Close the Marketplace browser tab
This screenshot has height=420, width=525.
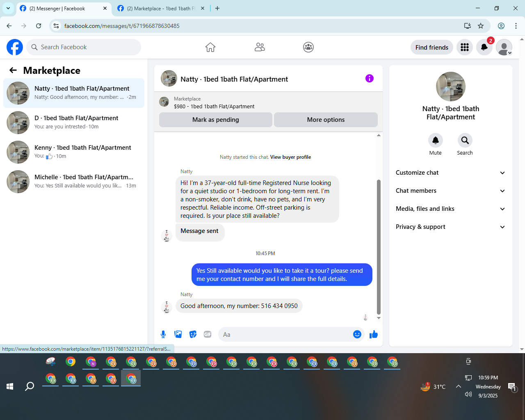203,8
